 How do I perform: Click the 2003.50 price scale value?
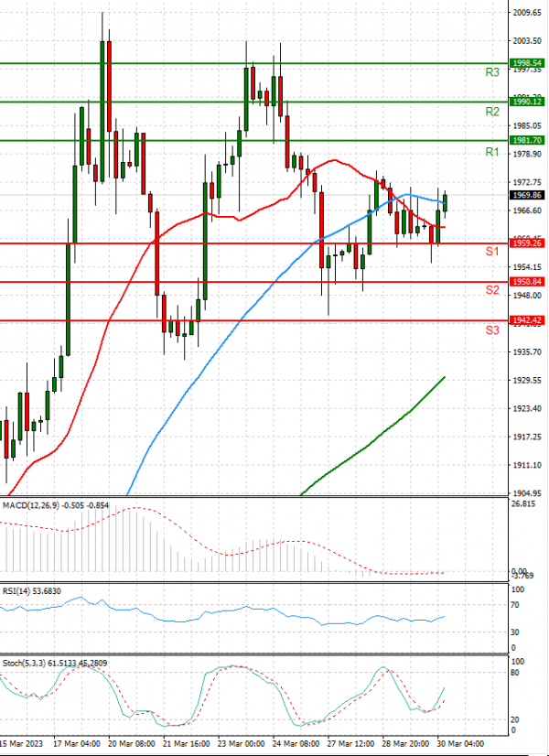pyautogui.click(x=527, y=41)
